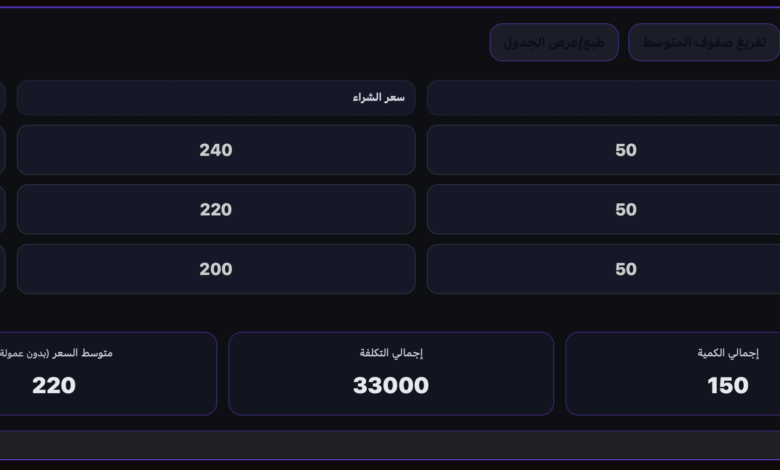Screen dimensions: 780x470
Task: Select the cut-off left-edge cell beside 200
Action: [x=2, y=269]
